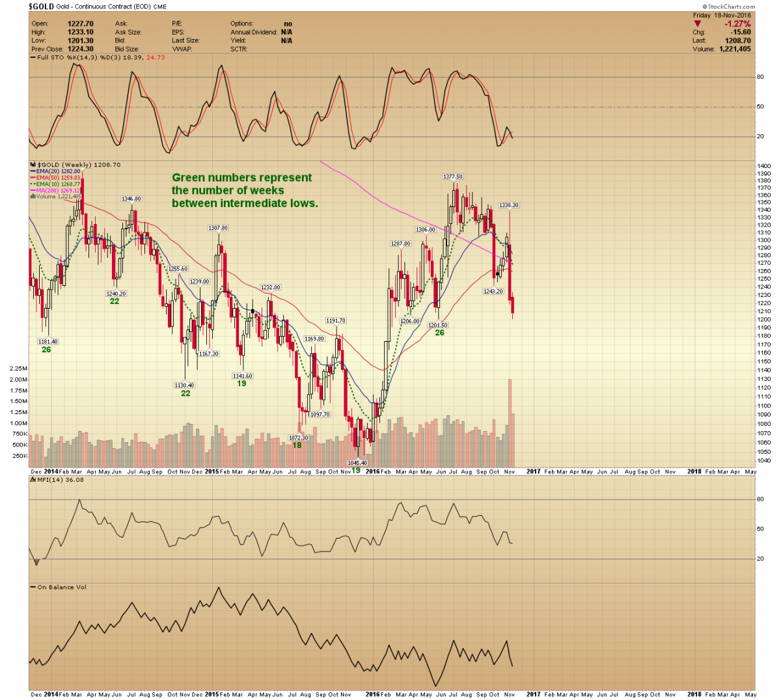Open the StockCharts.com copyright link
781x700 pixels.
pos(729,7)
